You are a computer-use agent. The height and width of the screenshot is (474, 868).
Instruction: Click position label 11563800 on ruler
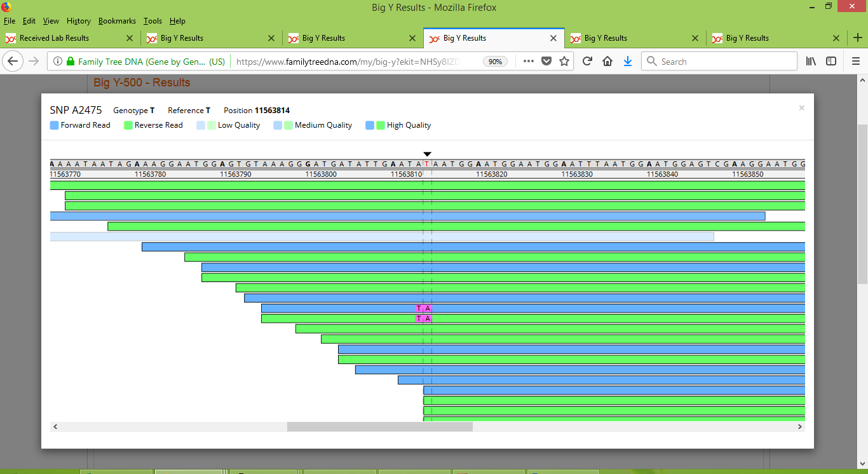click(321, 174)
